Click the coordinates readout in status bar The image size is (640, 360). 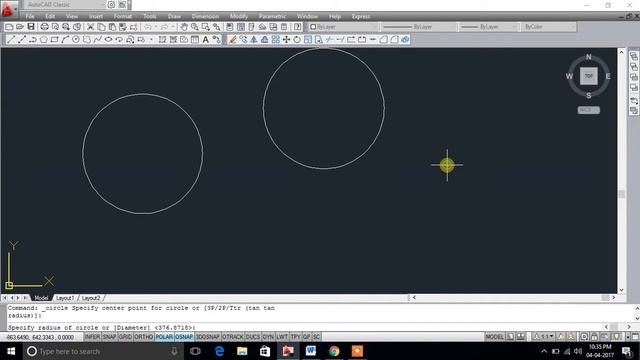(x=40, y=337)
